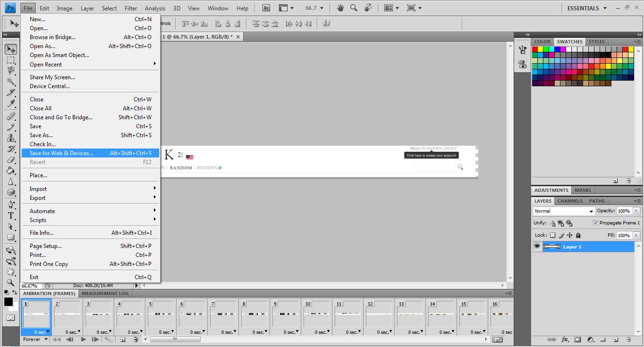Click the Quick Mask mode icon
The image size is (644, 347).
point(10,318)
